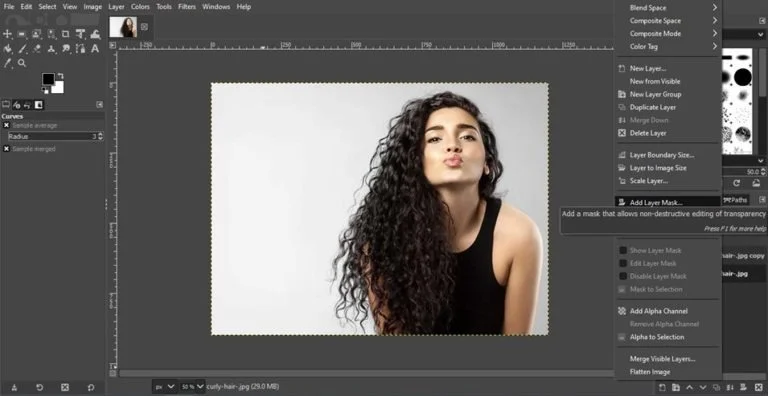Choose Add Layer Mask...
The height and width of the screenshot is (396, 768).
[x=667, y=202]
